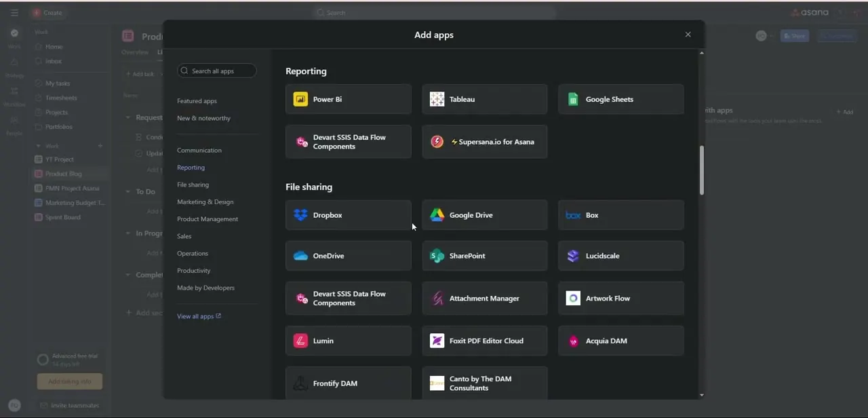Click scrollbar down arrow in Add apps
This screenshot has width=868, height=418.
pyautogui.click(x=701, y=394)
